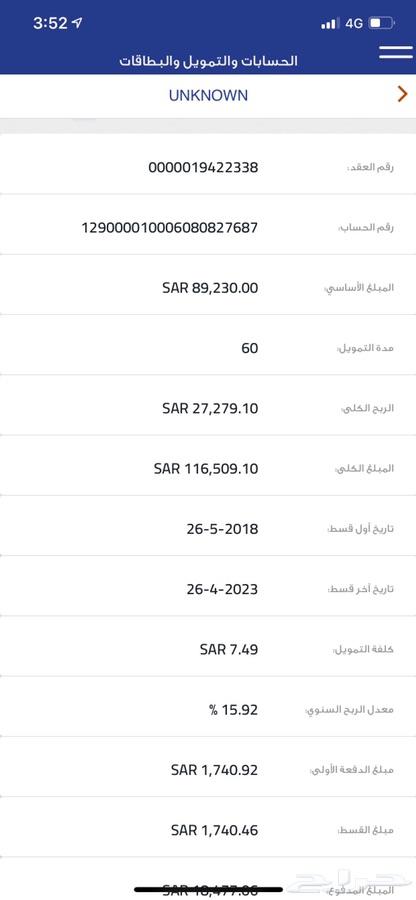The width and height of the screenshot is (416, 900).
Task: Tap the location arrow in status bar
Action: click(x=77, y=23)
